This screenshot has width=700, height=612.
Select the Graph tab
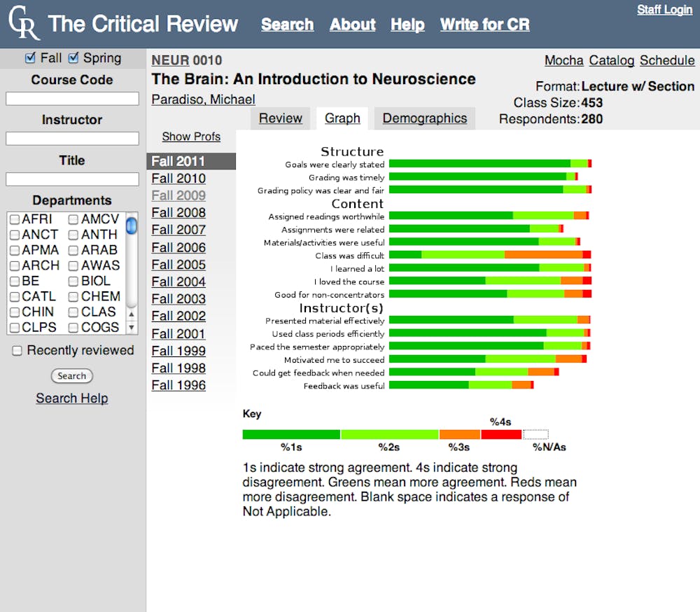tap(342, 118)
